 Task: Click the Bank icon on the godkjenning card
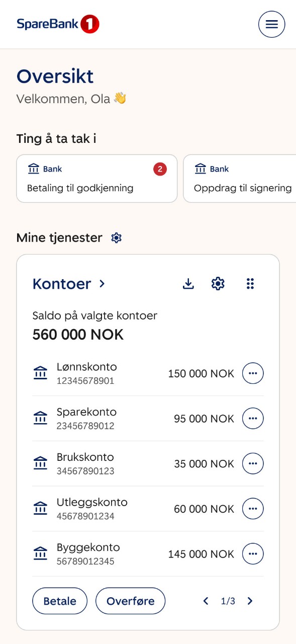click(34, 169)
